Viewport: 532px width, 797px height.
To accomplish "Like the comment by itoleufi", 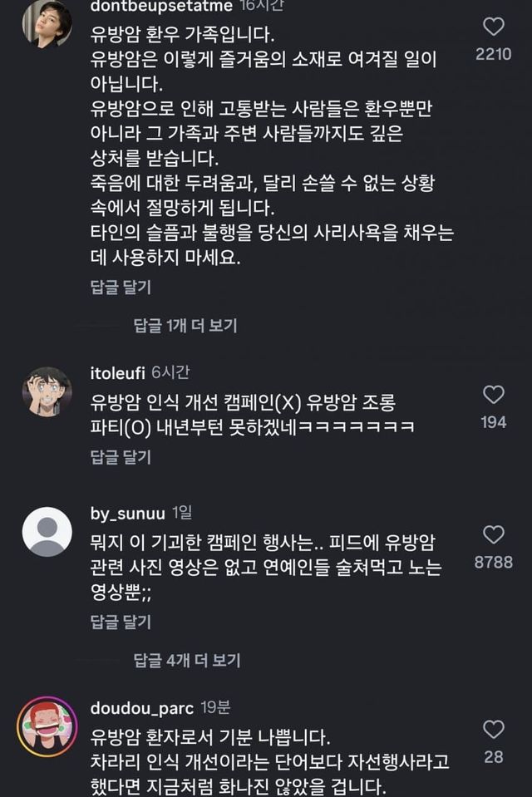I will point(494,394).
